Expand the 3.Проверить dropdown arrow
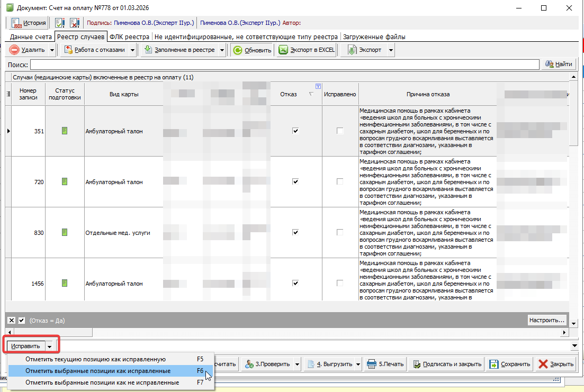 (x=298, y=364)
